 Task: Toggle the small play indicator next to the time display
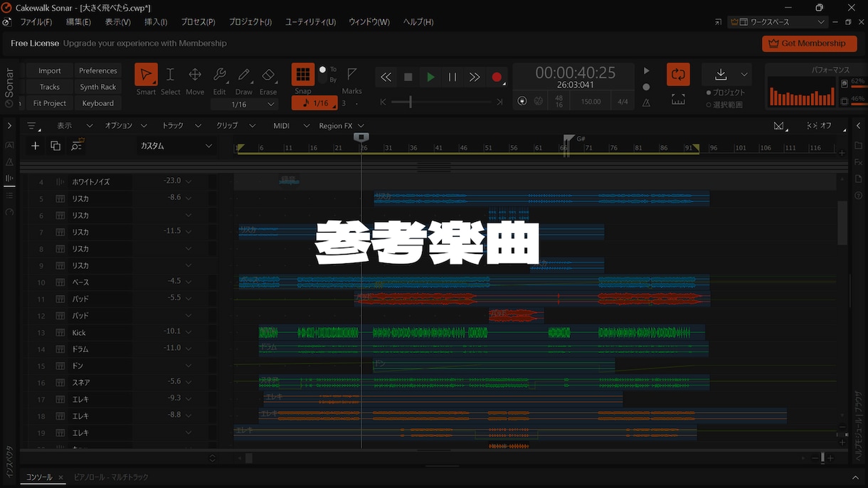point(646,71)
